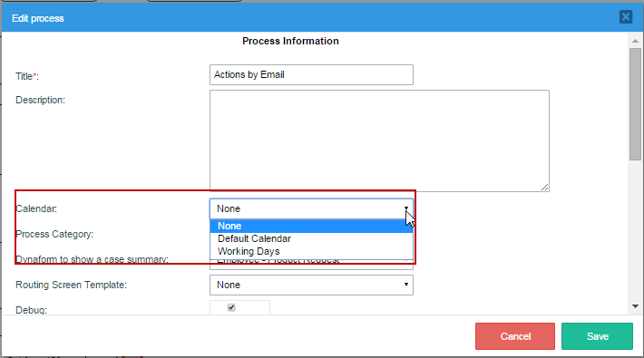Collapse the Calendar dropdown showing None

pos(311,208)
